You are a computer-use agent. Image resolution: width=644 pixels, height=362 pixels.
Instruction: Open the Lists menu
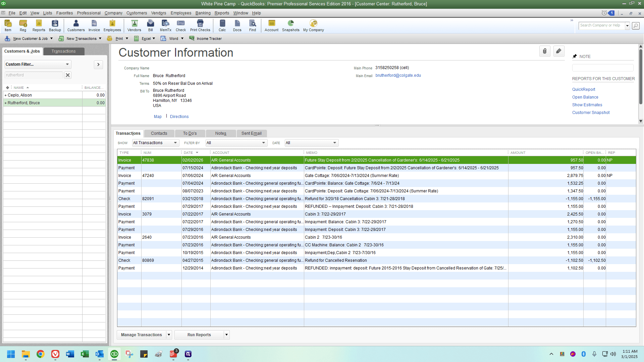pyautogui.click(x=48, y=13)
